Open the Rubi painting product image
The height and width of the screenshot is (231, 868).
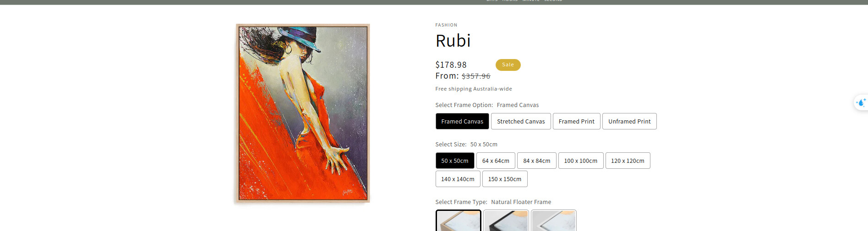coord(302,113)
